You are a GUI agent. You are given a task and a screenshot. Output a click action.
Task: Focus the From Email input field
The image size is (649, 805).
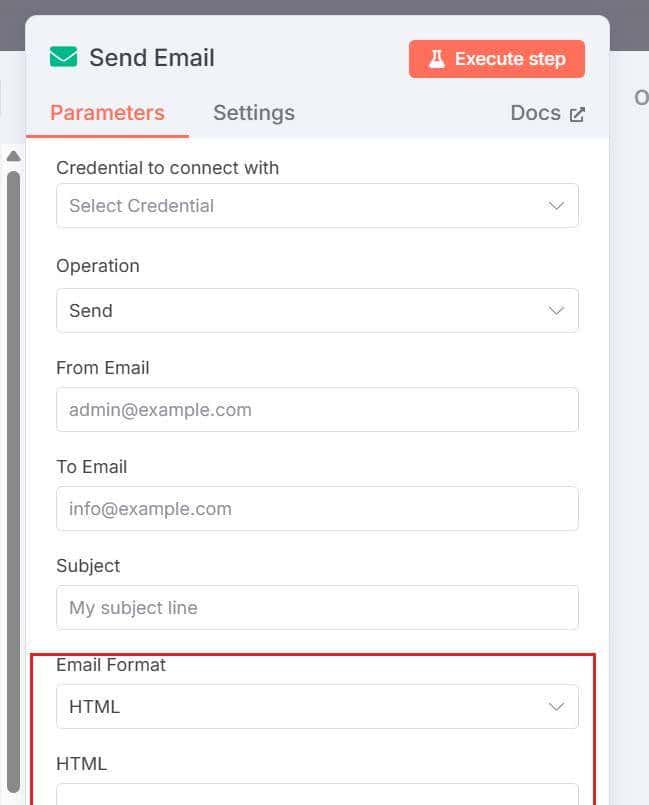(317, 410)
